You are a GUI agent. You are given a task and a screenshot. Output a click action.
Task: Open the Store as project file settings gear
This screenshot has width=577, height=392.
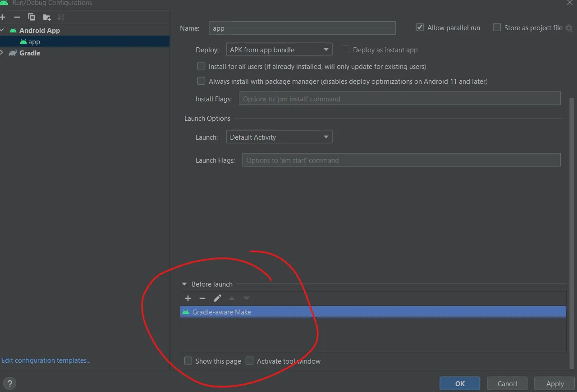[568, 28]
